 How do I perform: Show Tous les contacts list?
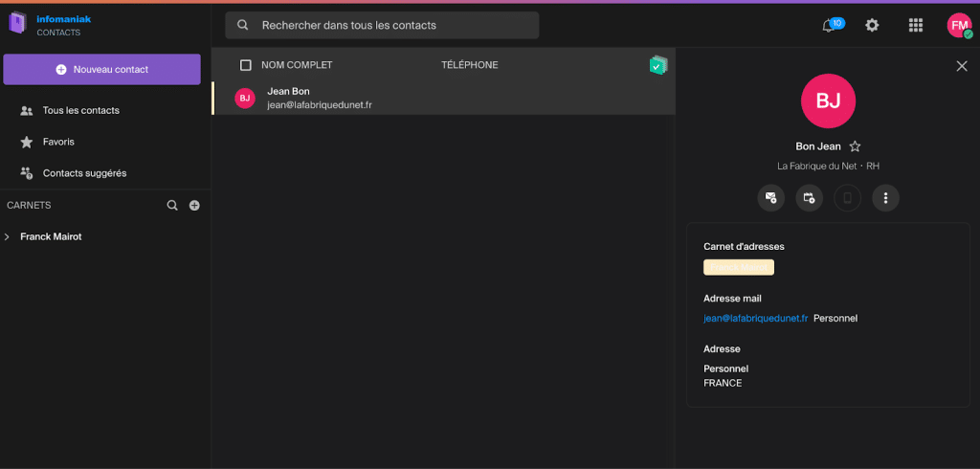(x=80, y=110)
